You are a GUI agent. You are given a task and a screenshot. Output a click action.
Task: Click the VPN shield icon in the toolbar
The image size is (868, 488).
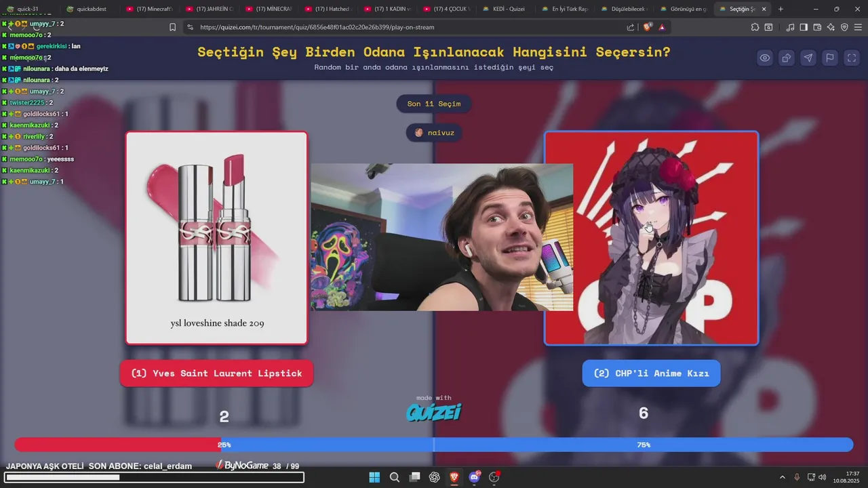844,27
